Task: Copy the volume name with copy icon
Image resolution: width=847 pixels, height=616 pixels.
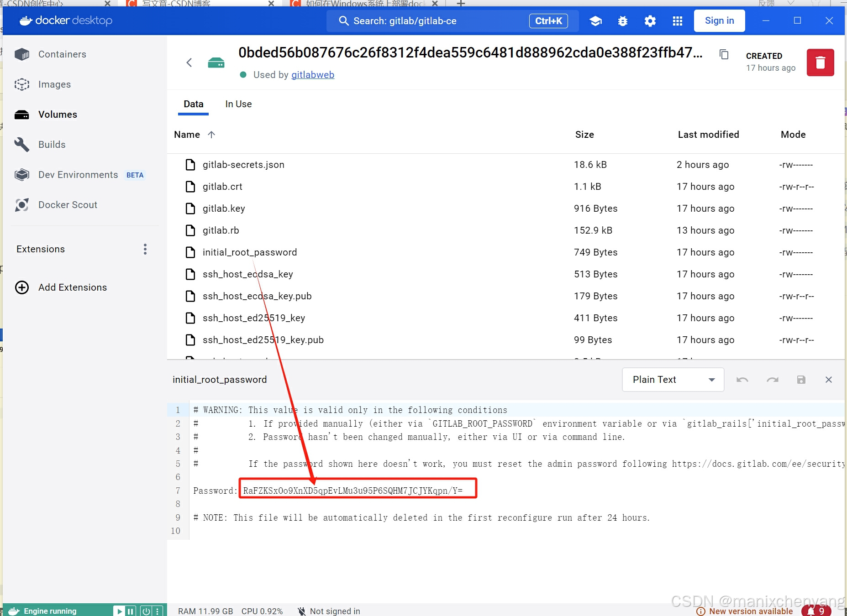Action: pyautogui.click(x=724, y=54)
